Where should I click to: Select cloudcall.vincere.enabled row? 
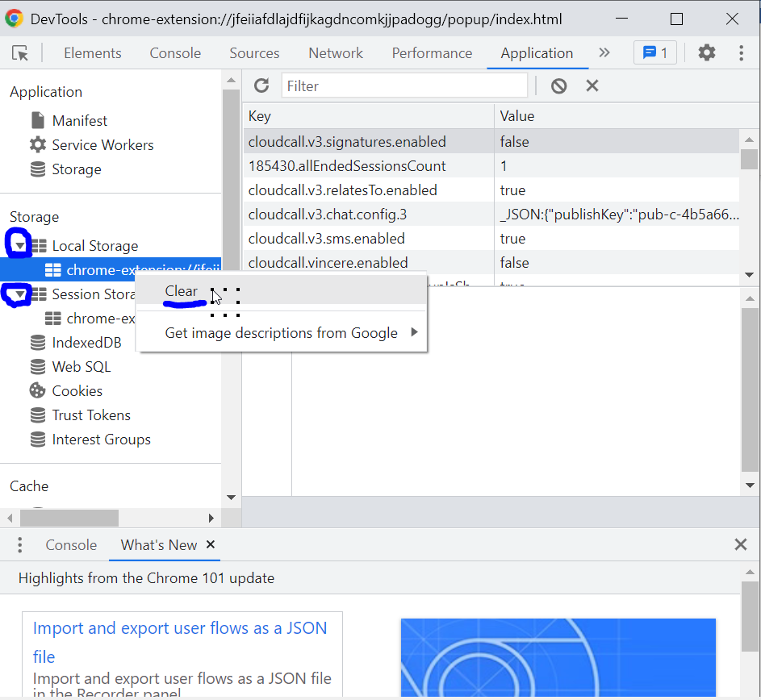coord(491,263)
